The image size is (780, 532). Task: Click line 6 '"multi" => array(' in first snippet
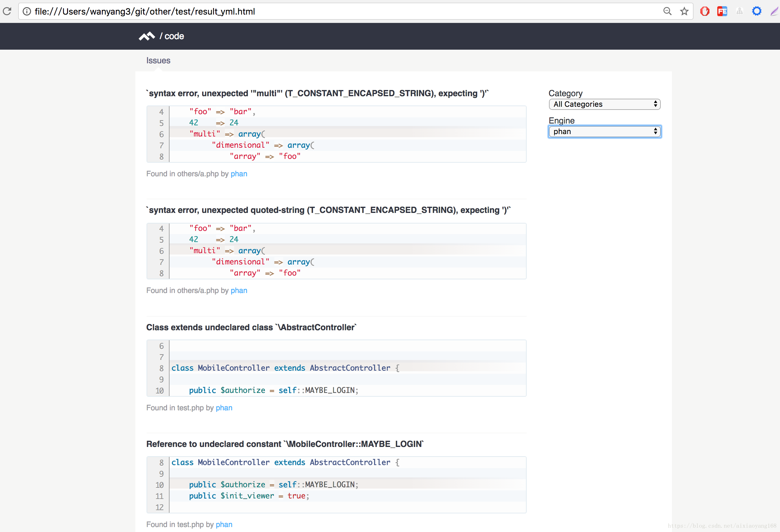227,134
